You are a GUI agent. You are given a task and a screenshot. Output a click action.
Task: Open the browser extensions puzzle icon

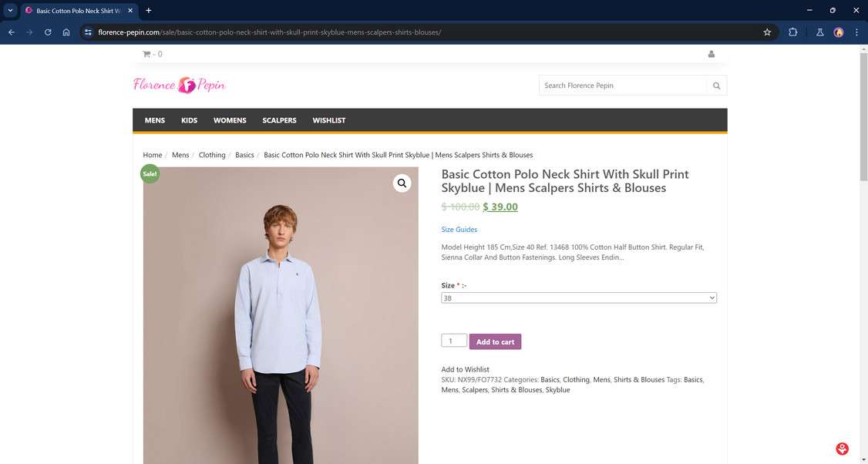point(792,32)
